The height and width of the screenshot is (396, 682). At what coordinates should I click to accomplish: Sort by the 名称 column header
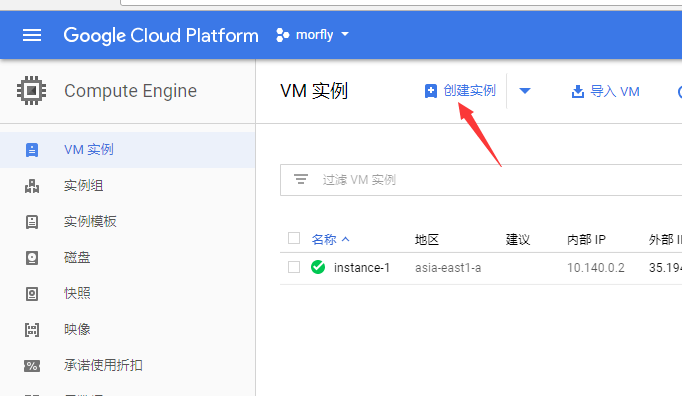[324, 239]
